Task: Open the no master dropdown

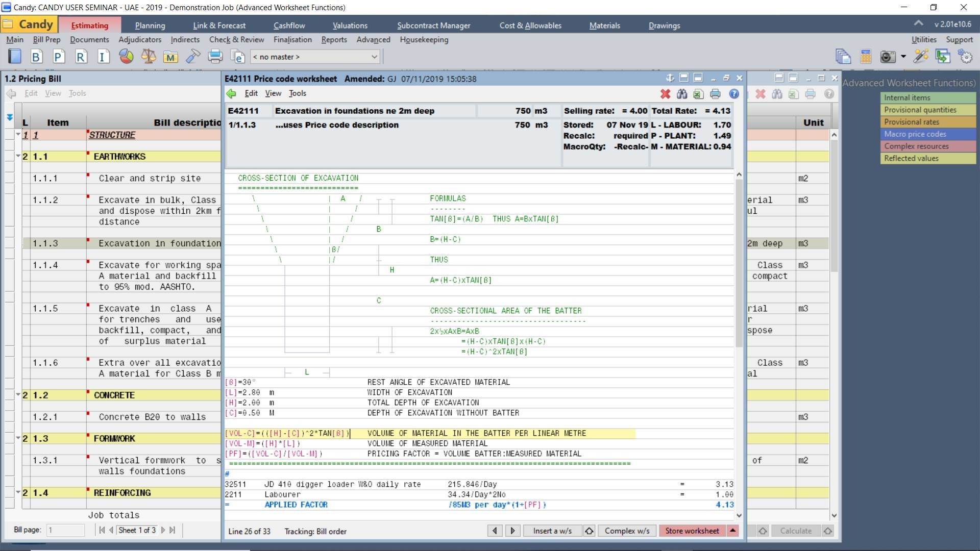Action: 374,57
